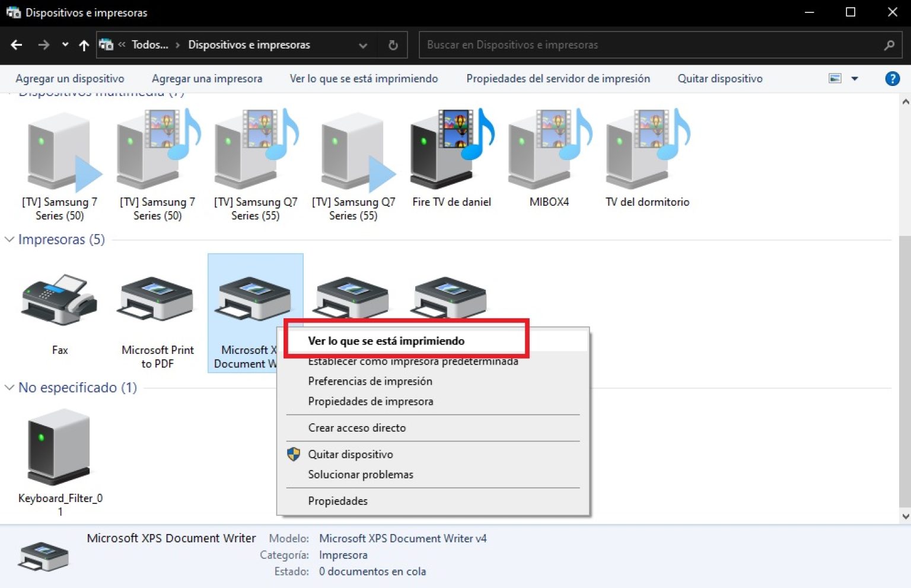Viewport: 911px width, 588px height.
Task: Click Agregar una impresora
Action: pyautogui.click(x=207, y=78)
